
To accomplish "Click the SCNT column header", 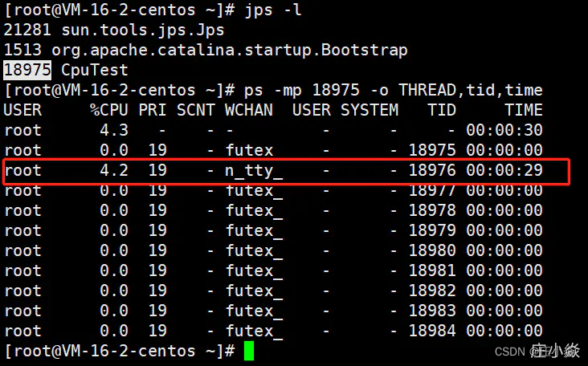I will [x=196, y=110].
